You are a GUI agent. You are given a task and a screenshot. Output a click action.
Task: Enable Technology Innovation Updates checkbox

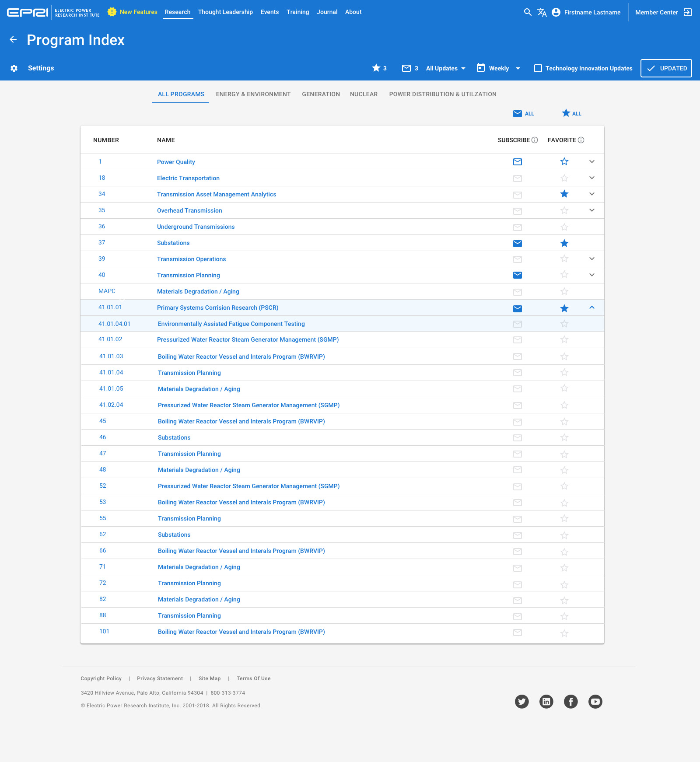coord(538,68)
